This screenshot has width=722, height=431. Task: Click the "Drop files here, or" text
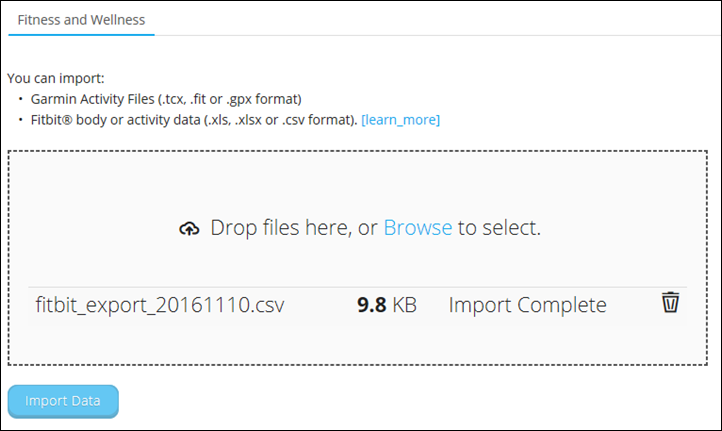(294, 228)
